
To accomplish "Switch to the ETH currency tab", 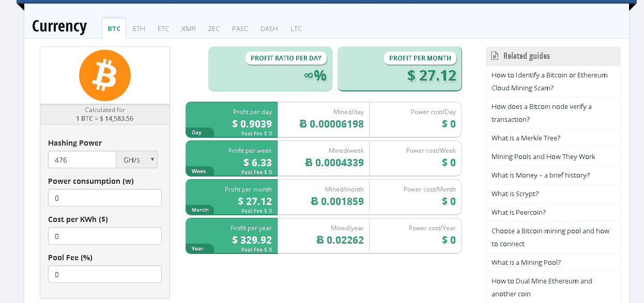I will [x=139, y=28].
